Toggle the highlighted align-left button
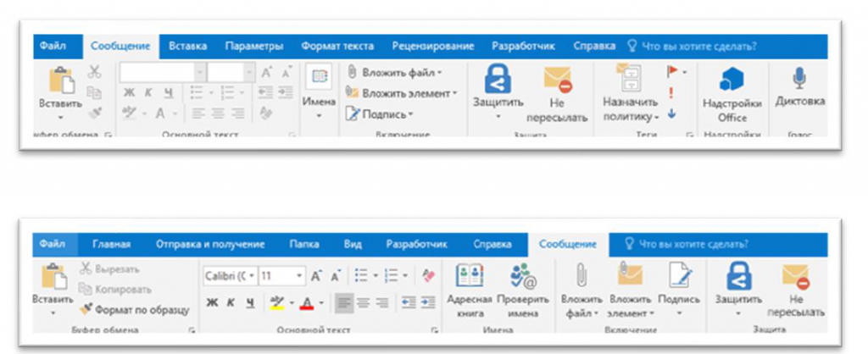The height and width of the screenshot is (354, 868). (x=344, y=302)
